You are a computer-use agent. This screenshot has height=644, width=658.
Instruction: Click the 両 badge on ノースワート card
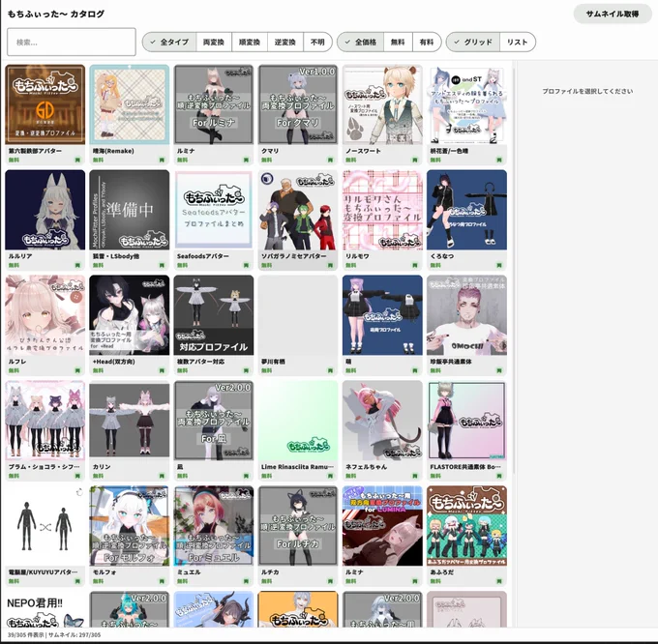[x=415, y=160]
